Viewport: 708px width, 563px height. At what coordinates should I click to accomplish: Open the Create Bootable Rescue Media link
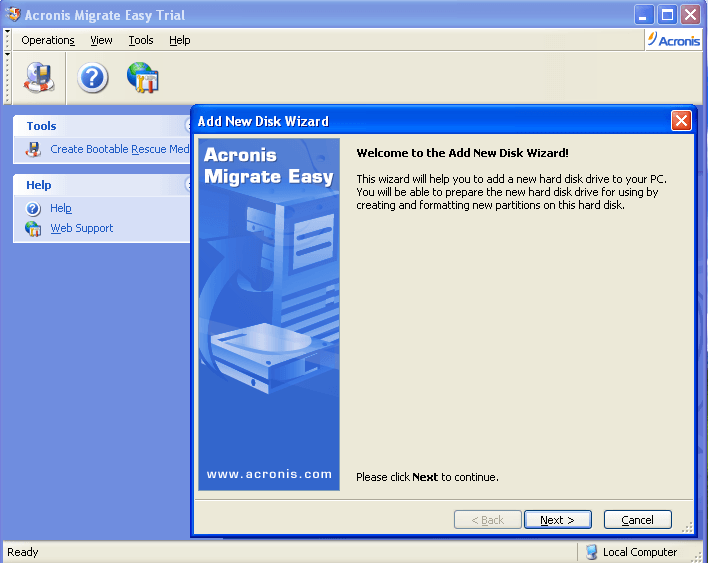pyautogui.click(x=120, y=149)
